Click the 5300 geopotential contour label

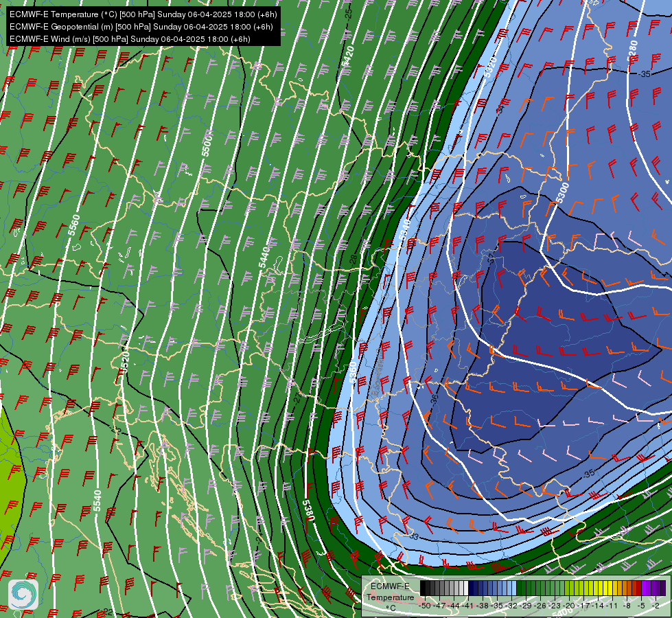pyautogui.click(x=563, y=192)
